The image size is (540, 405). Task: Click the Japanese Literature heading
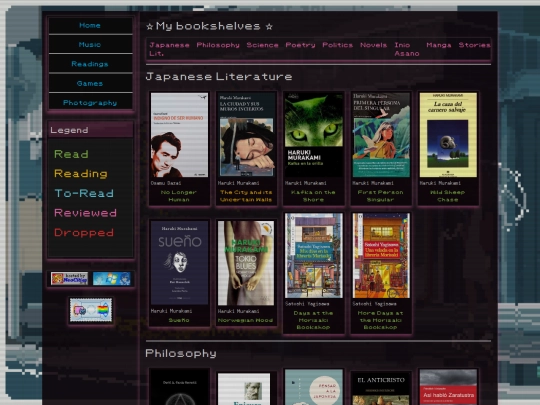tap(219, 76)
